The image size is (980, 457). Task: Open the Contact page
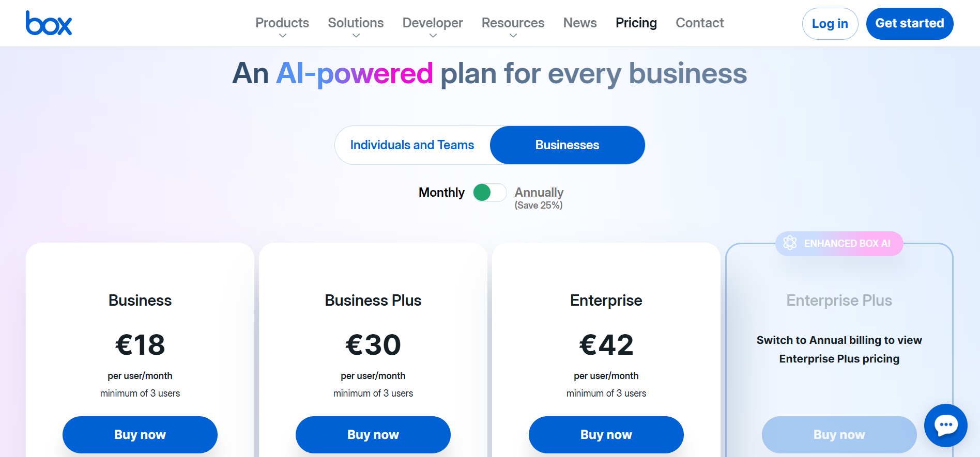point(700,23)
